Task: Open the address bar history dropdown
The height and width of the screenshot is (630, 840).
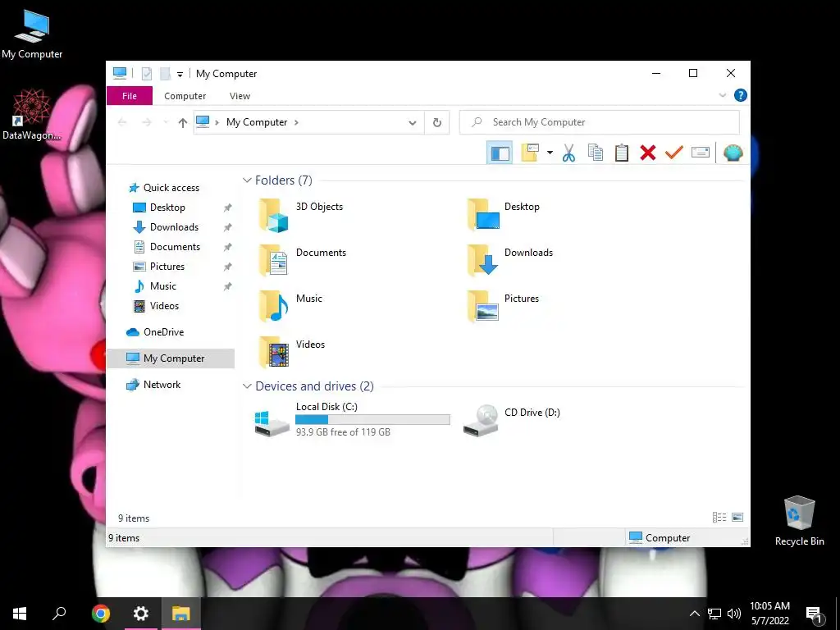Action: [x=412, y=123]
